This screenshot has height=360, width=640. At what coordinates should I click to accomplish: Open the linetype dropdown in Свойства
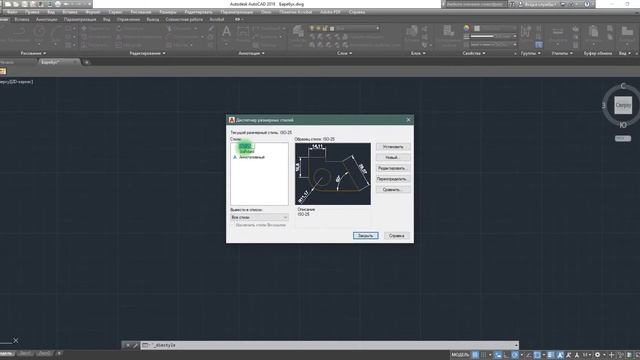492,44
